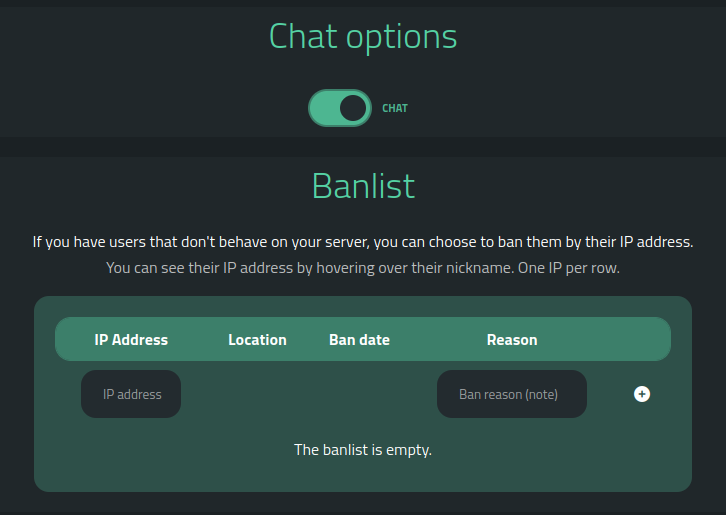The width and height of the screenshot is (726, 515).
Task: Click the green left side of Chat switch
Action: click(323, 108)
